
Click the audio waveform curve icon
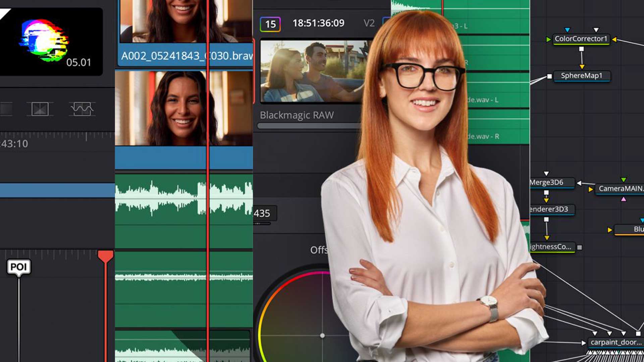click(82, 109)
